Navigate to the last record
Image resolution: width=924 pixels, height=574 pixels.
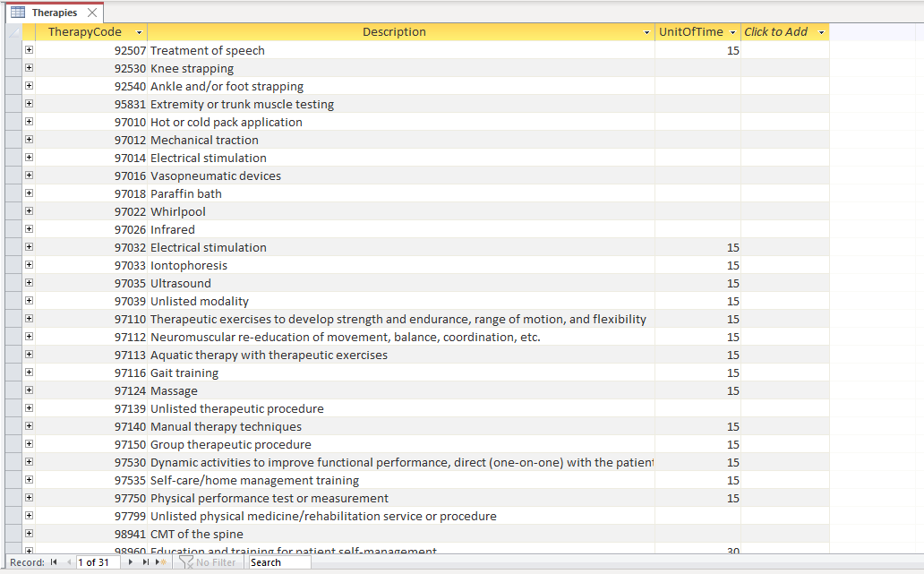145,561
